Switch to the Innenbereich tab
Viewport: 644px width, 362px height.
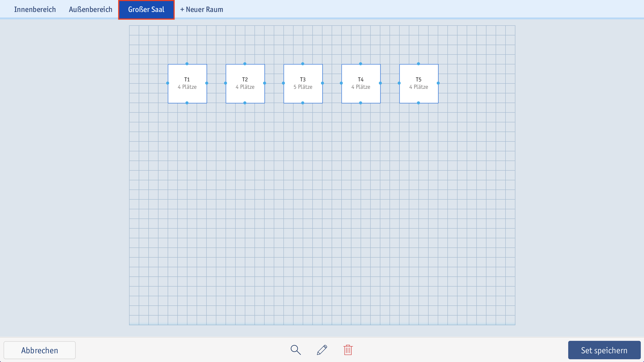click(x=35, y=9)
